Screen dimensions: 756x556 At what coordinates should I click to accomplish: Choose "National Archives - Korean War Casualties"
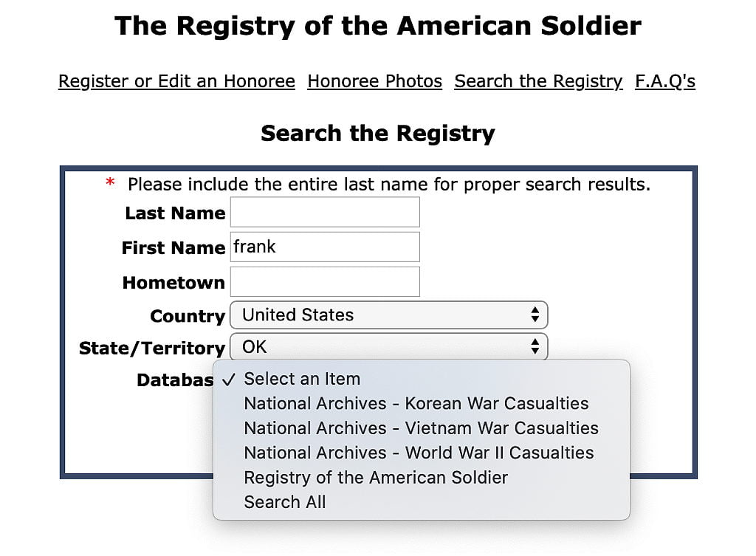[x=416, y=404]
